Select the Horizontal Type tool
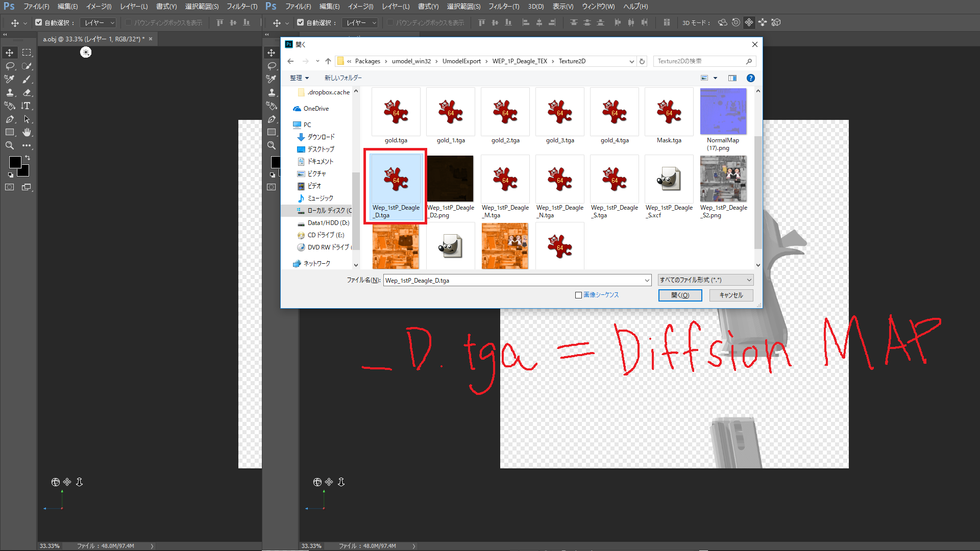 pyautogui.click(x=27, y=106)
